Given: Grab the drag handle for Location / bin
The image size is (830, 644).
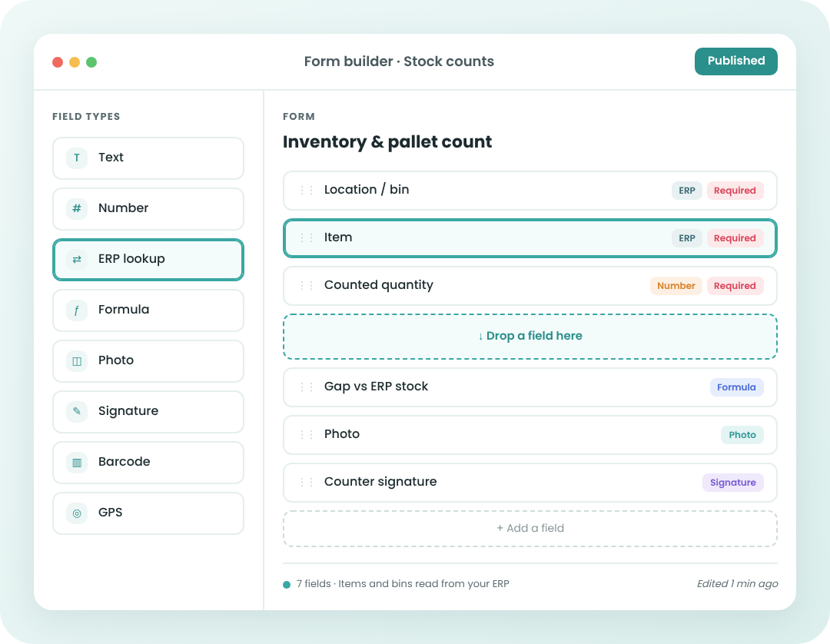Looking at the screenshot, I should tap(307, 190).
